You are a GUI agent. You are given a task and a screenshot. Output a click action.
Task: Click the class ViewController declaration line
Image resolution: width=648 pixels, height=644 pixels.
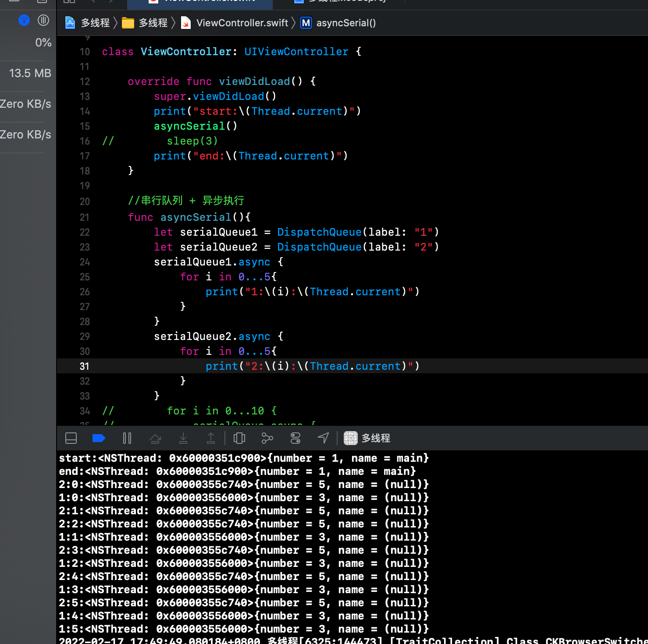tap(232, 52)
